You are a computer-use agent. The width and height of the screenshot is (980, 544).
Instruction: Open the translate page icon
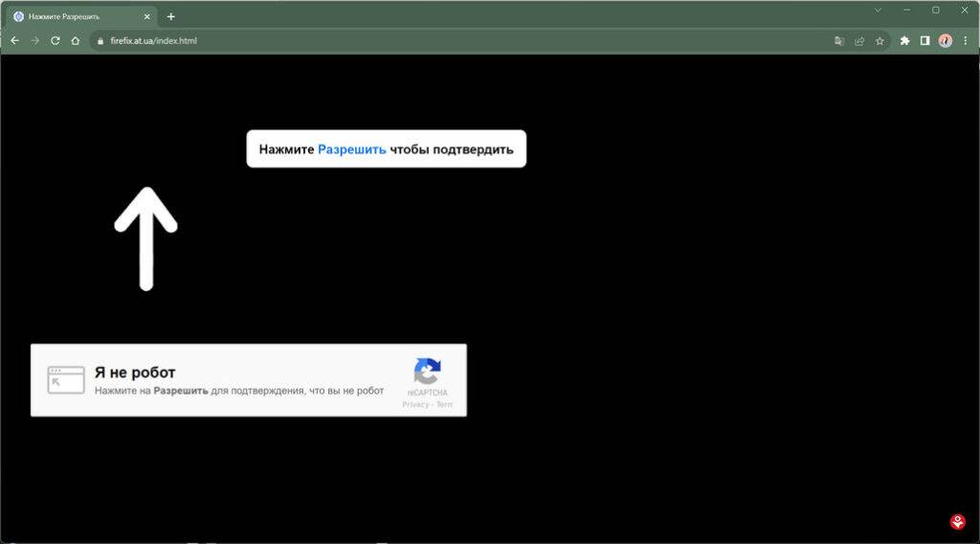coord(839,41)
